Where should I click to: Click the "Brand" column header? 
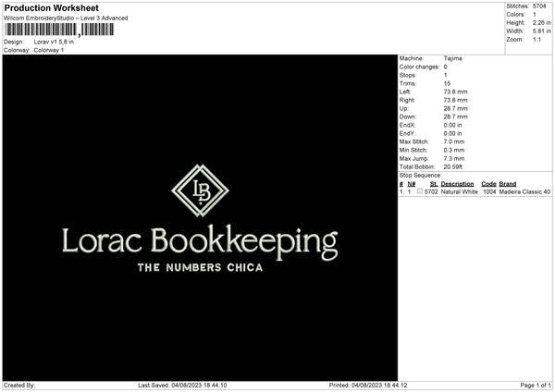(508, 184)
